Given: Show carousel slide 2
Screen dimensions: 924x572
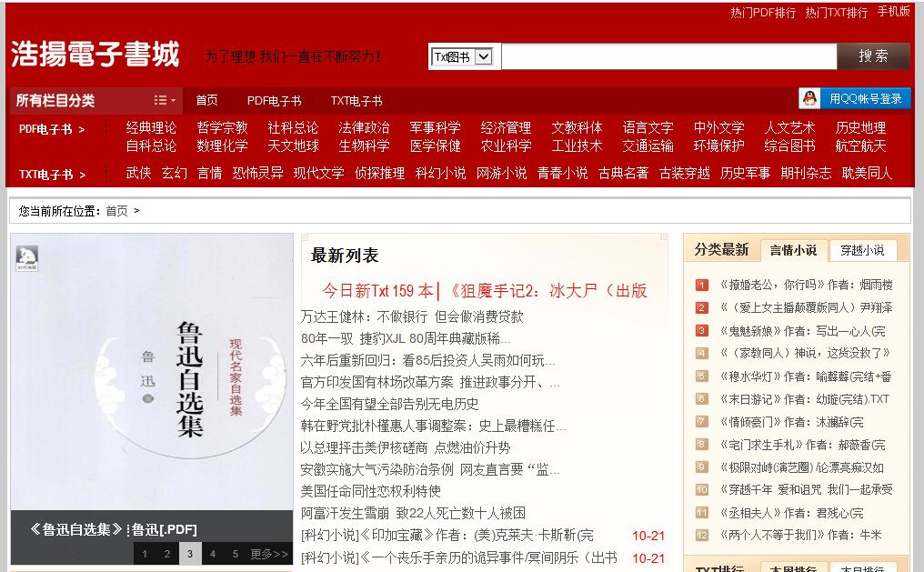Looking at the screenshot, I should (167, 554).
